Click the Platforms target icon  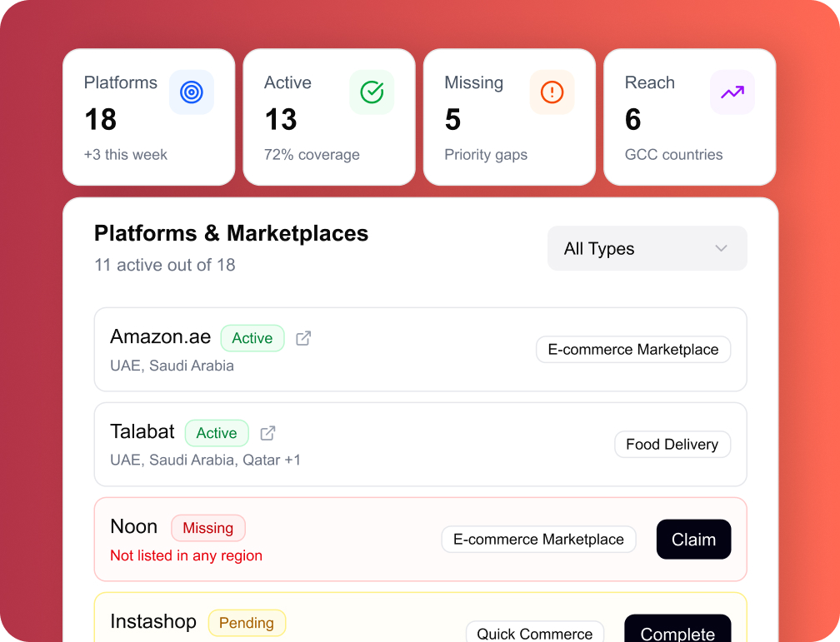click(x=192, y=92)
